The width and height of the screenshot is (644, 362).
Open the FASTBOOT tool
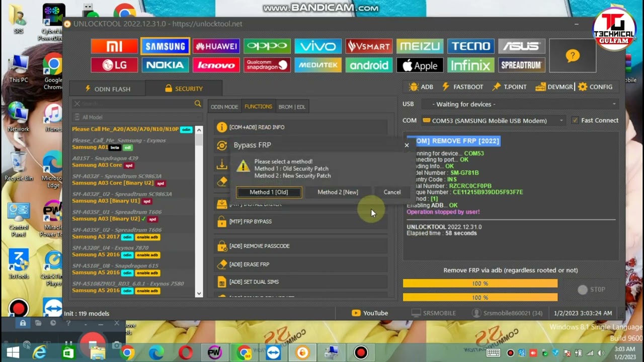pos(462,87)
